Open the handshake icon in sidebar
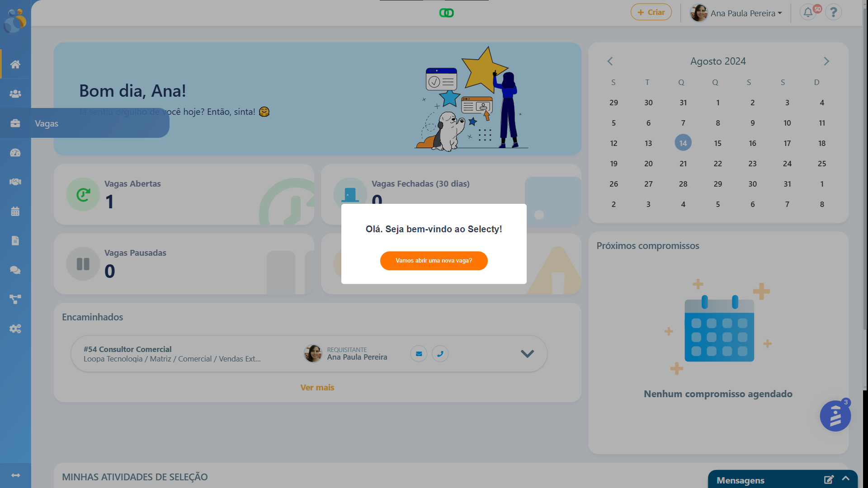 coord(15,182)
